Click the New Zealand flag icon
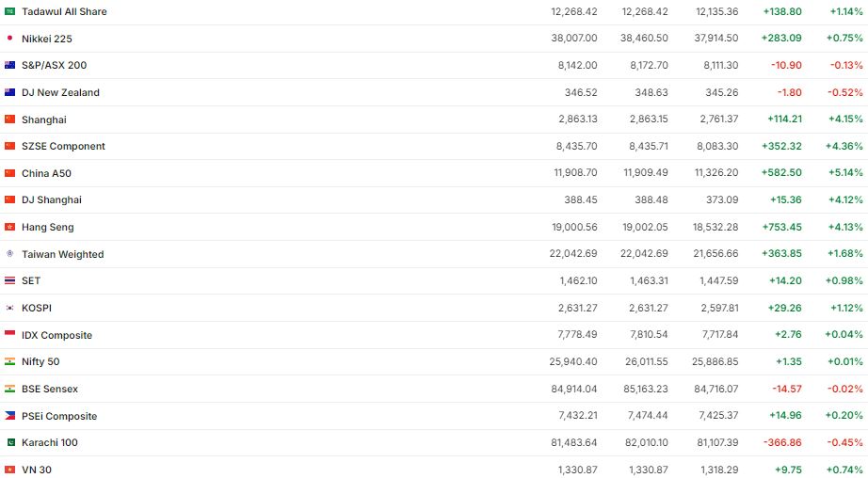Screen dimensions: 868x478 coord(9,92)
